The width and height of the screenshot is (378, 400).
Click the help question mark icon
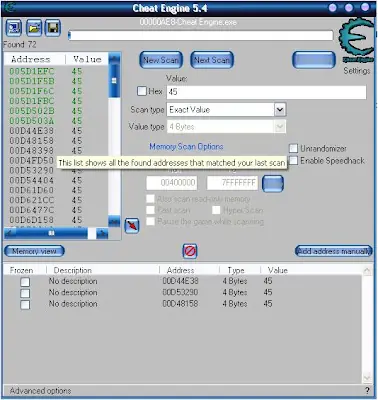pyautogui.click(x=367, y=390)
